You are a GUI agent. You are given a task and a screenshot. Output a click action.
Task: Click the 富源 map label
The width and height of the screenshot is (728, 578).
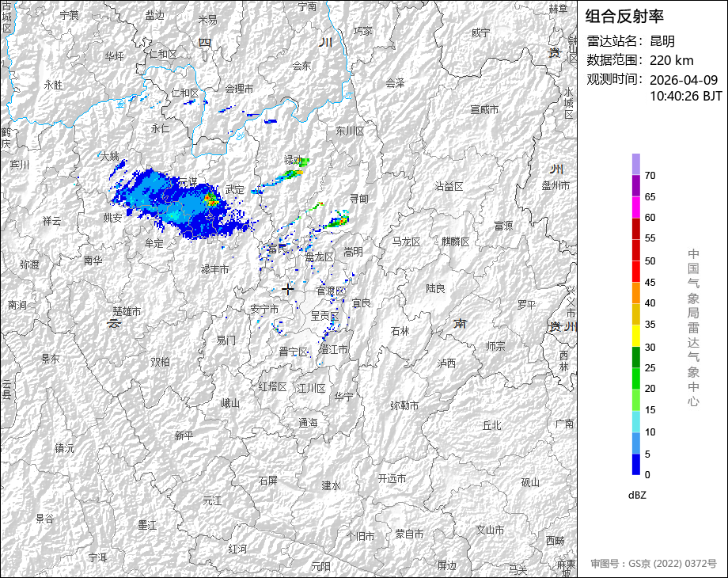[x=503, y=226]
